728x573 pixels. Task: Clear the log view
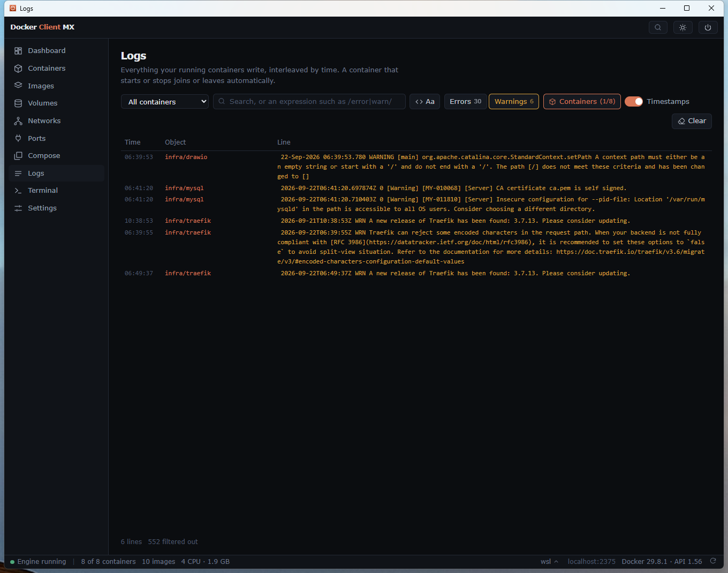(x=692, y=121)
